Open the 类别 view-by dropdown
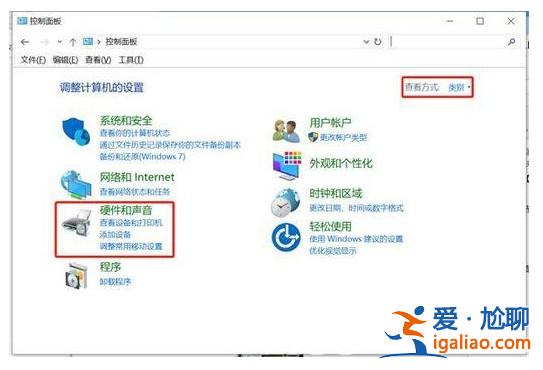The width and height of the screenshot is (543, 370). click(459, 87)
